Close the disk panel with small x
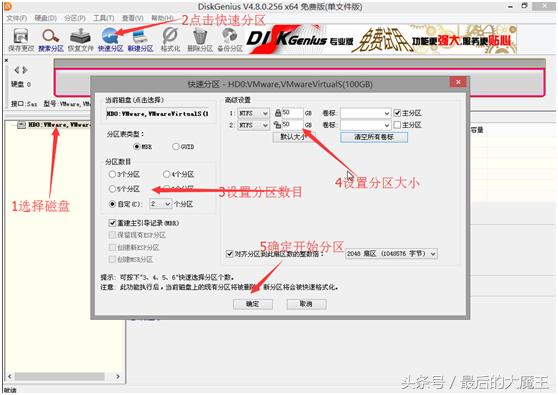 (6, 60)
